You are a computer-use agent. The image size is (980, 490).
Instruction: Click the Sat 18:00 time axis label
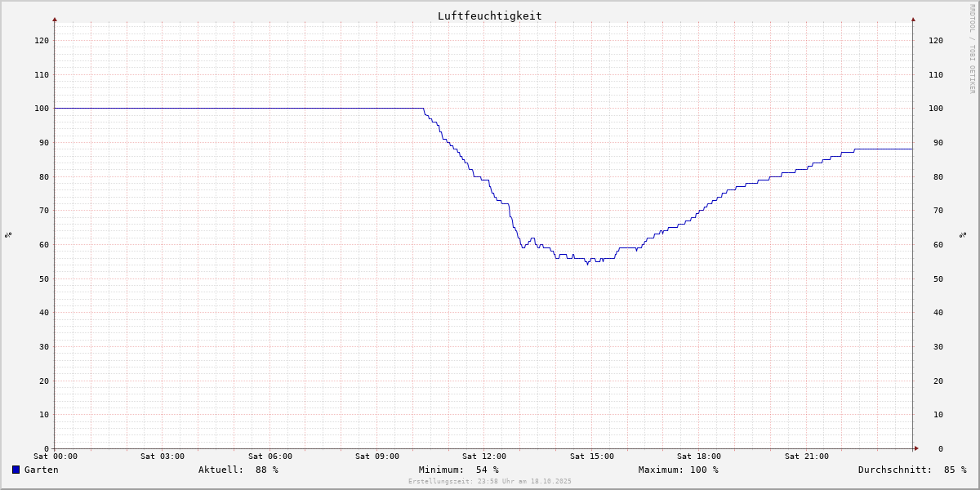(x=698, y=457)
